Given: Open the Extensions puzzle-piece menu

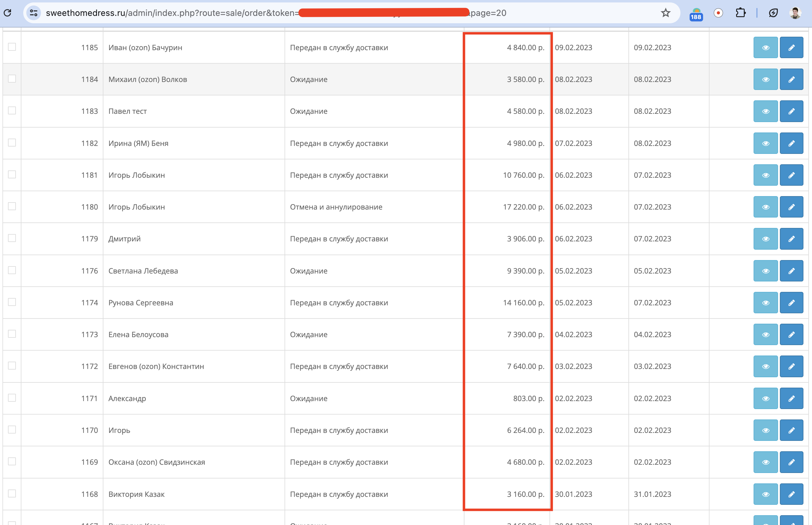Looking at the screenshot, I should click(x=740, y=13).
